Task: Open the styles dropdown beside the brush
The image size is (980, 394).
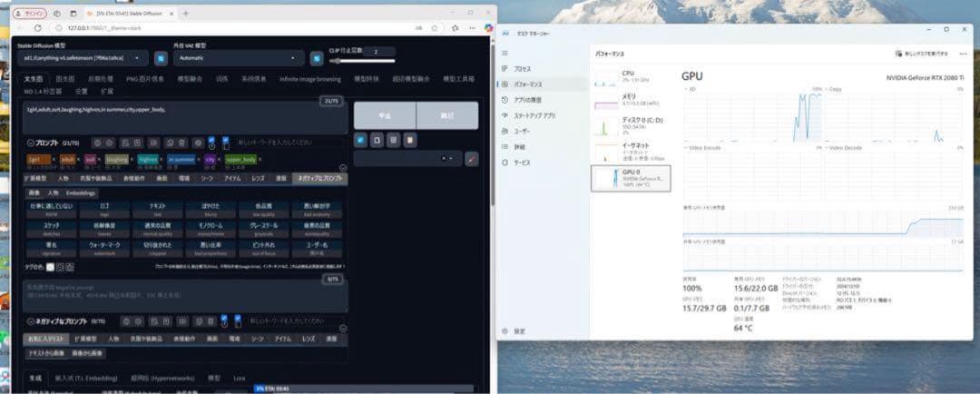Action: (x=407, y=159)
